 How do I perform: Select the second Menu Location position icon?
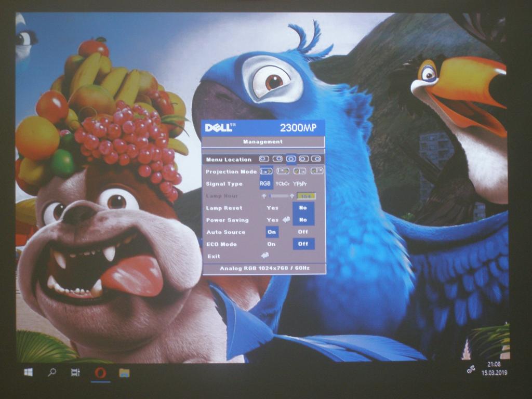pyautogui.click(x=277, y=159)
